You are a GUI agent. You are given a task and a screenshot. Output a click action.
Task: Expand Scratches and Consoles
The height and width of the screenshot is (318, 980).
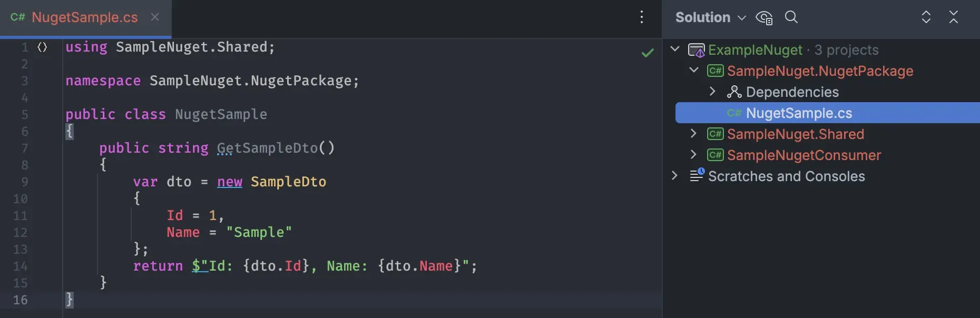[675, 176]
